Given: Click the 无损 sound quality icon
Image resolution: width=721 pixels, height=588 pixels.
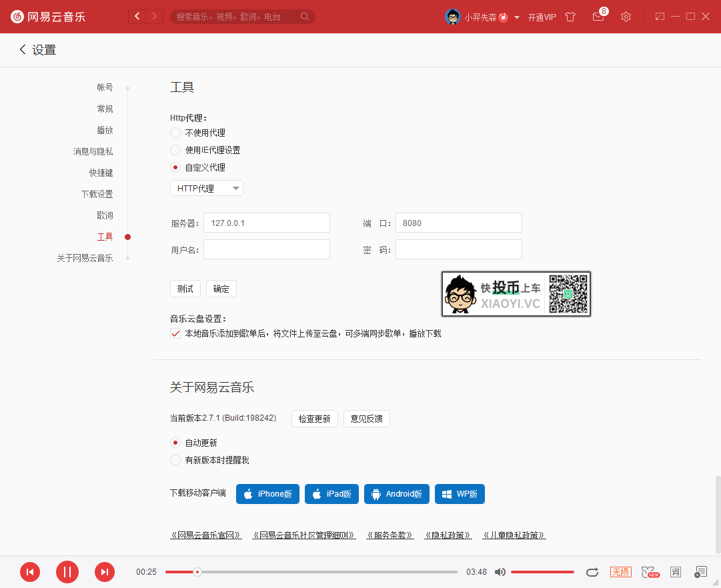Looking at the screenshot, I should (620, 571).
